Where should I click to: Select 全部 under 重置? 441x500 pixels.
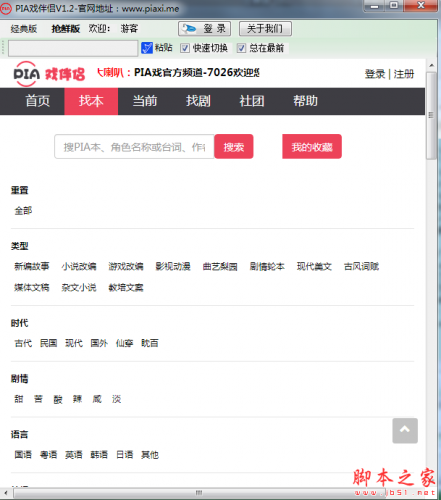(x=23, y=211)
